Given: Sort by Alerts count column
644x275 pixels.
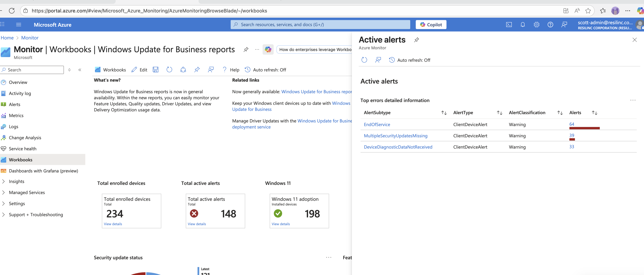Looking at the screenshot, I should click(x=594, y=113).
